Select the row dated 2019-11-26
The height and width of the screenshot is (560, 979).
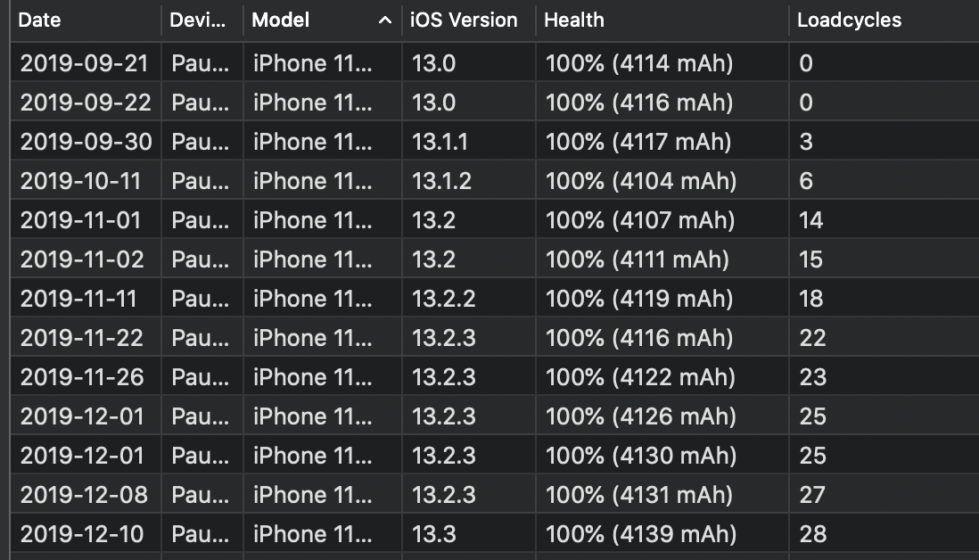coord(495,377)
